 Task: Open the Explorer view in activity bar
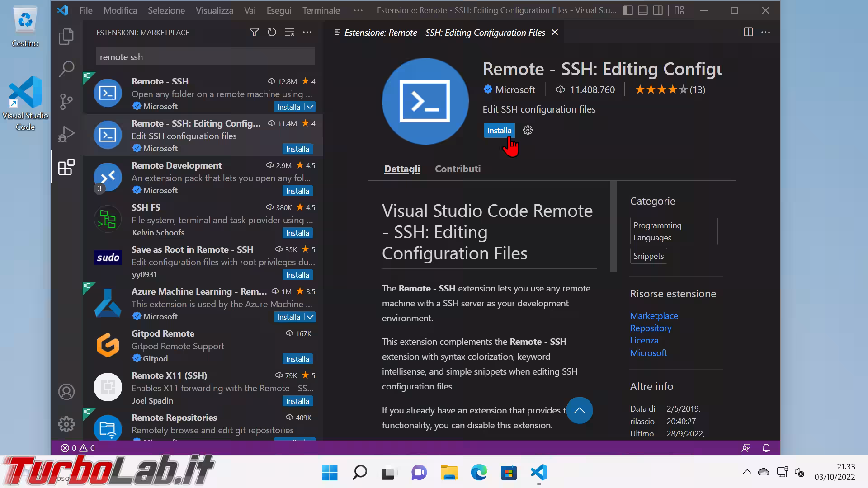pos(66,37)
